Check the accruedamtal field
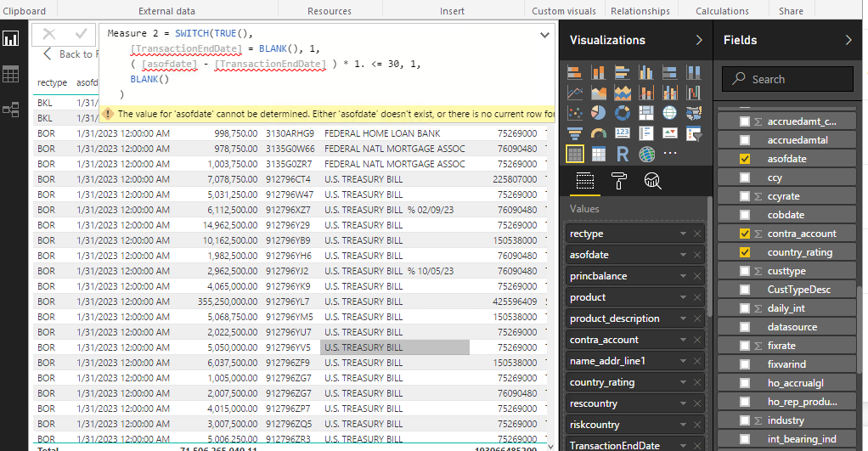 (745, 140)
